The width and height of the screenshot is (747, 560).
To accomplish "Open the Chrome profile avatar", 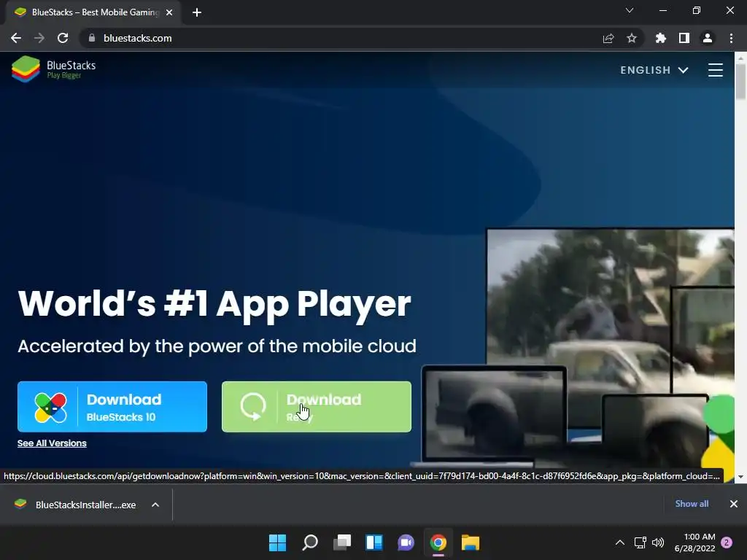I will tap(708, 38).
